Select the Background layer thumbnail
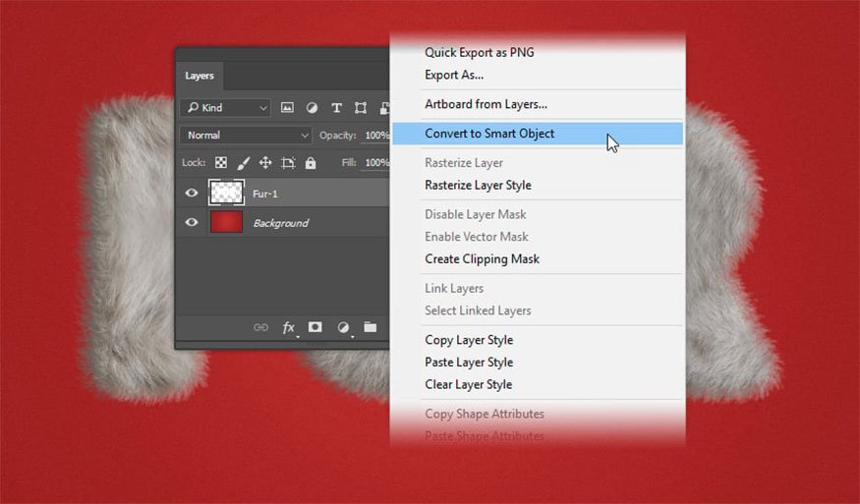860x504 pixels. (226, 222)
